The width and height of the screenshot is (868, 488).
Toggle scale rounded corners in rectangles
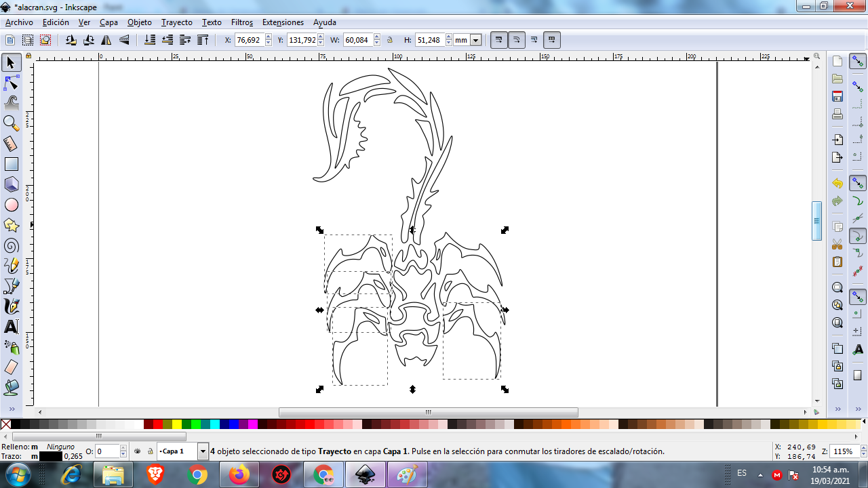(516, 40)
